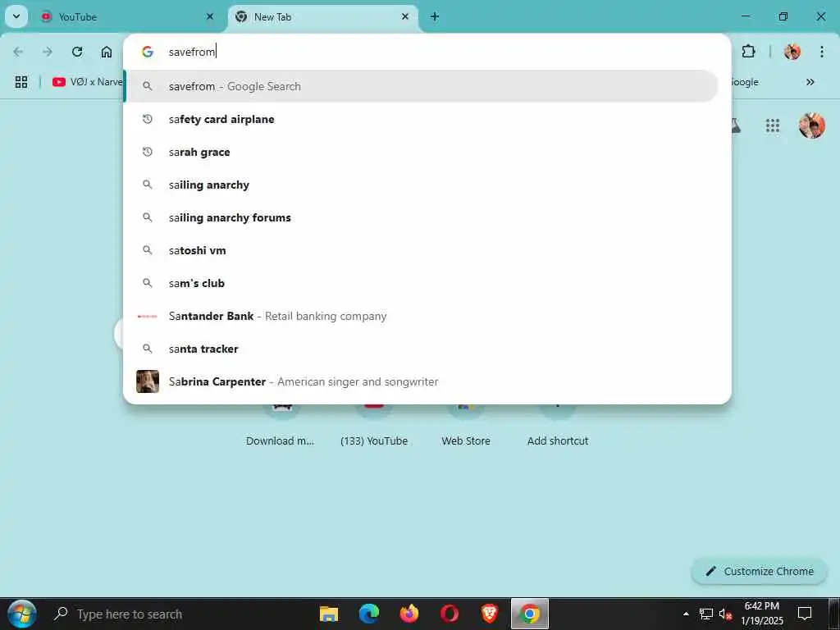Focus the address bar containing savefrom

coord(427,52)
